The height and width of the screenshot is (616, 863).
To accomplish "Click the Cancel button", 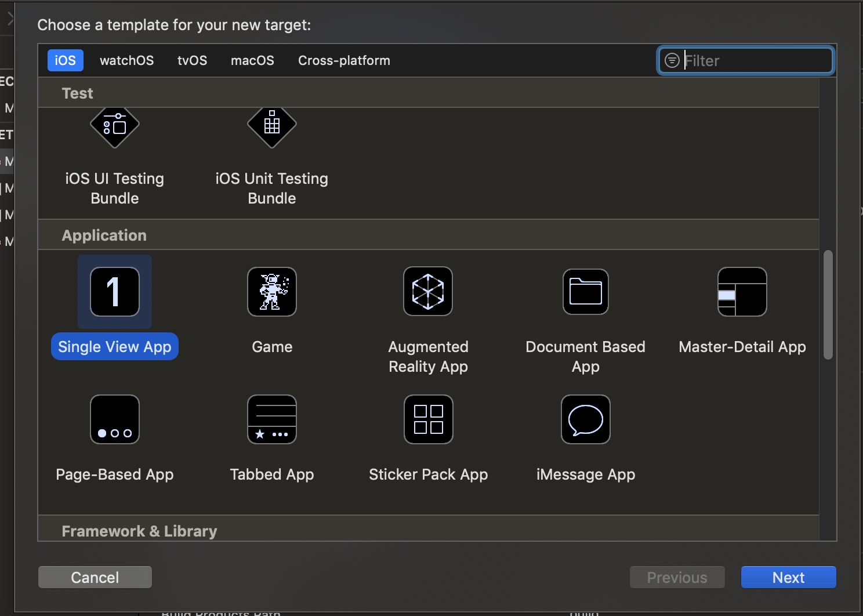I will (95, 577).
